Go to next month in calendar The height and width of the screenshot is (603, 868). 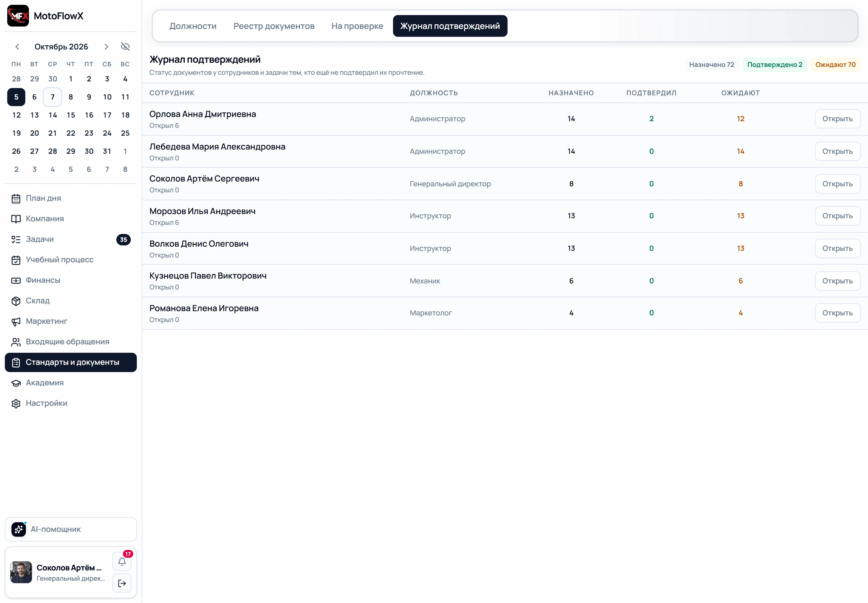point(106,47)
